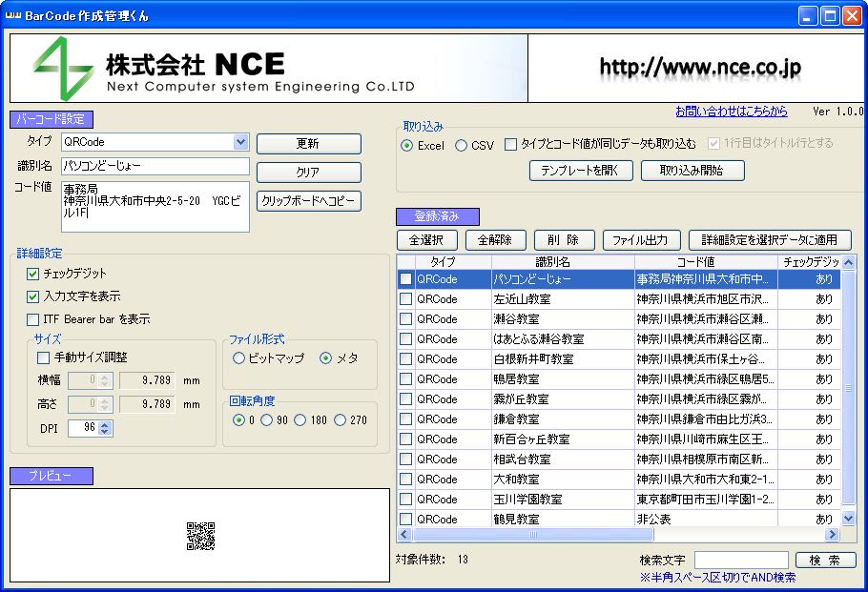
Task: Click the QR code preview image
Action: pos(200,536)
